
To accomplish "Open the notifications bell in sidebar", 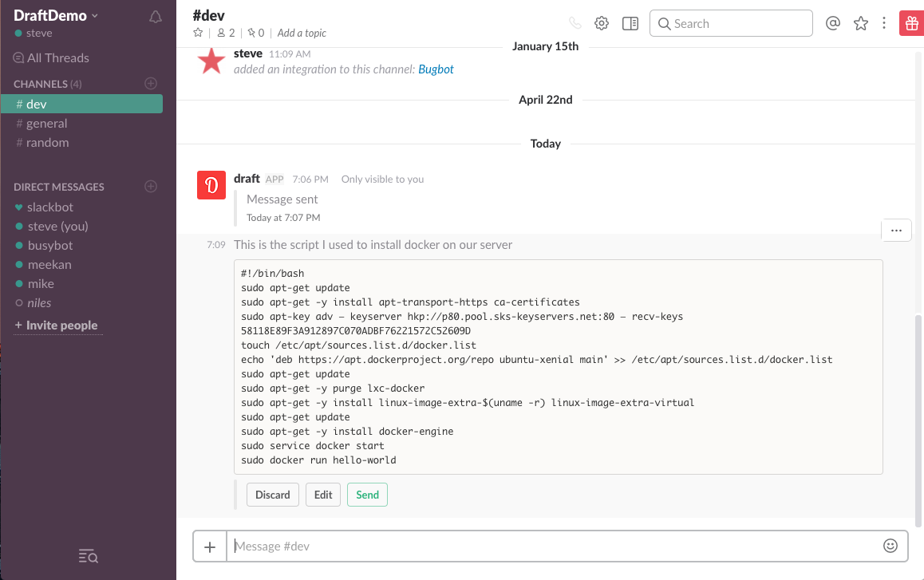I will click(155, 17).
